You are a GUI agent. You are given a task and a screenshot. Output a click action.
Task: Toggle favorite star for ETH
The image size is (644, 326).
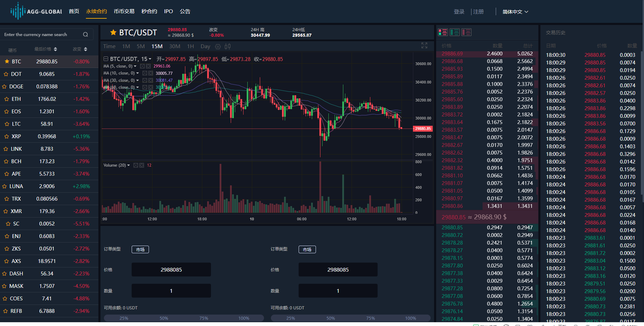pyautogui.click(x=6, y=99)
